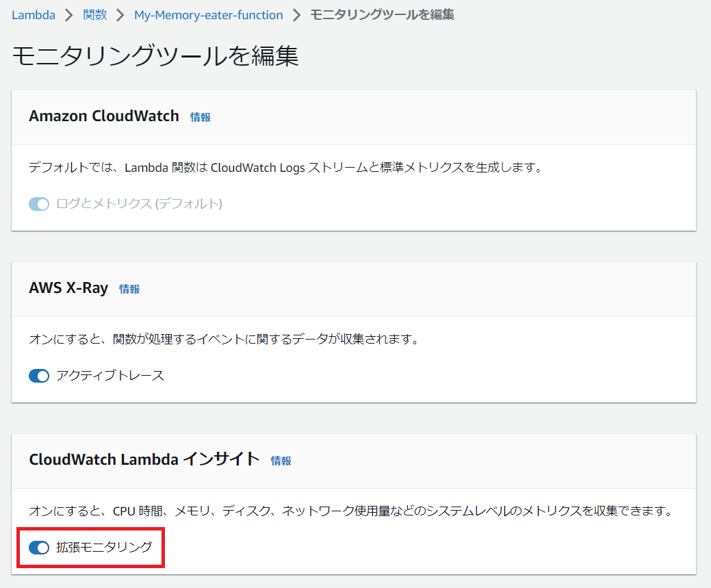Open 情報 link beside CloudWatch Lambda インサイト
Viewport: 711px width, 588px height.
coord(281,461)
